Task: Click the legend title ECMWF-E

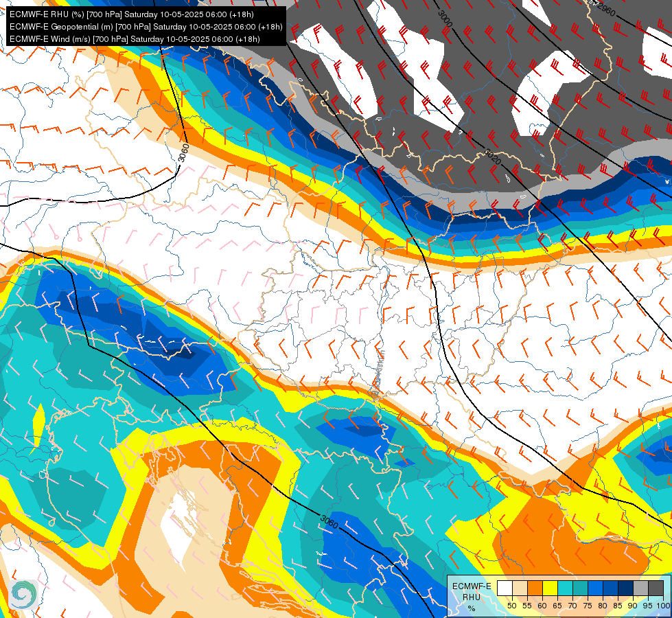Action: pos(472,586)
